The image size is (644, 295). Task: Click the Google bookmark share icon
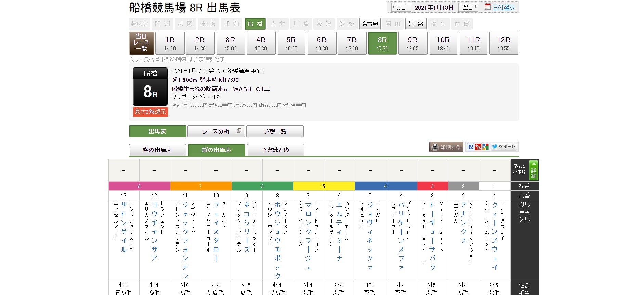pyautogui.click(x=485, y=147)
